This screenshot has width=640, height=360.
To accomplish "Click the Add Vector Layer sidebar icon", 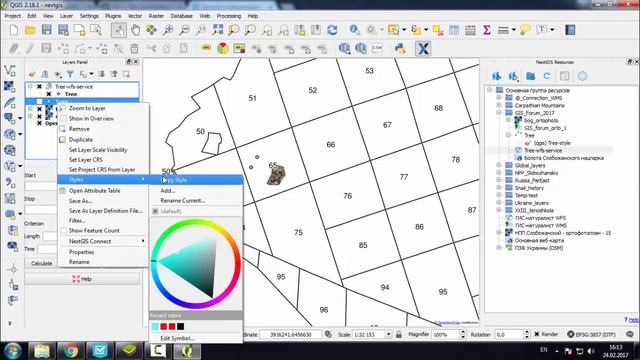I will tap(10, 71).
